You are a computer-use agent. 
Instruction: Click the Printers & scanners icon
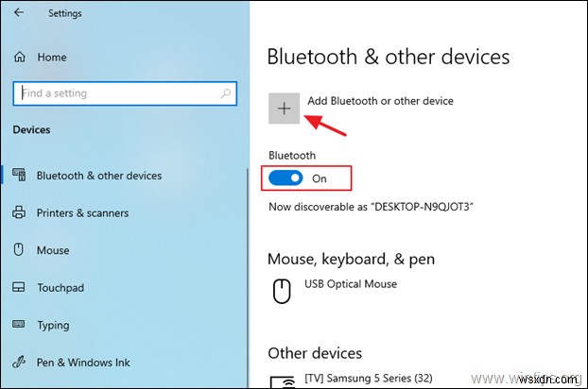click(18, 213)
